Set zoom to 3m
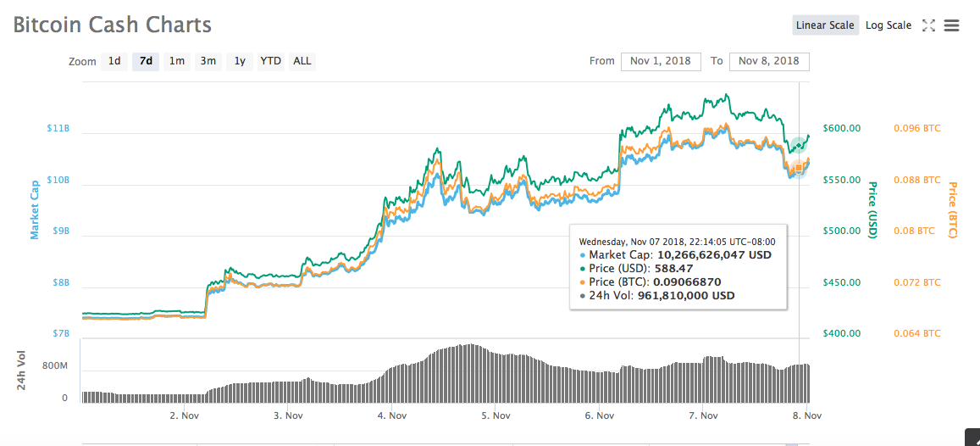Viewport: 980px width, 446px height. [208, 61]
